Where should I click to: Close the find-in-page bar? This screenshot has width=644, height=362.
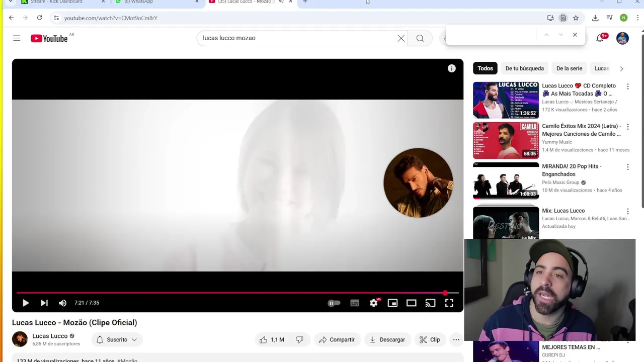pos(575,35)
